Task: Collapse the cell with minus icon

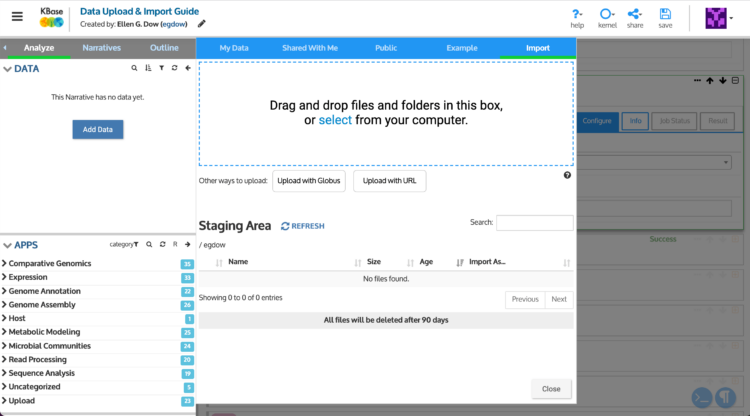Action: tap(736, 81)
